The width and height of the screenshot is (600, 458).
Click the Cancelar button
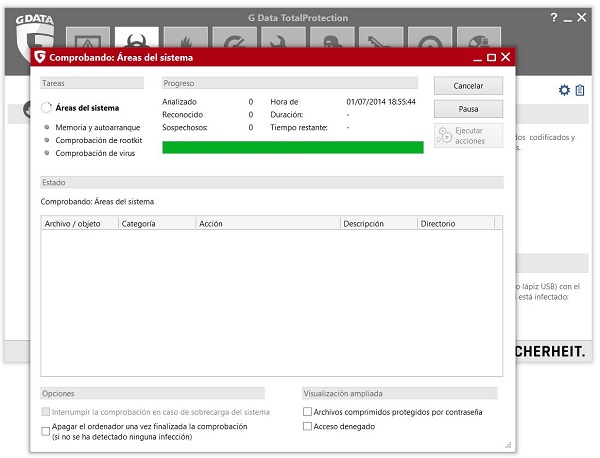tap(468, 86)
